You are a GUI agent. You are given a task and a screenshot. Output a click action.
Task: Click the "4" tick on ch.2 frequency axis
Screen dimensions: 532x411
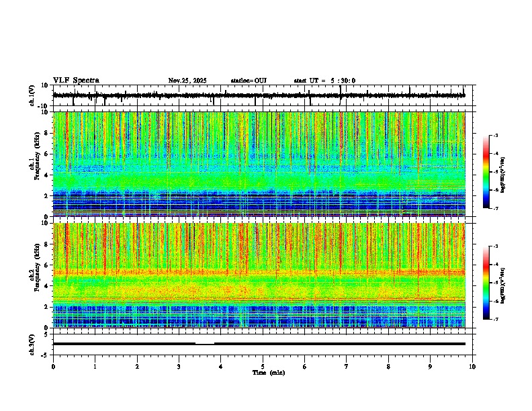pyautogui.click(x=47, y=286)
